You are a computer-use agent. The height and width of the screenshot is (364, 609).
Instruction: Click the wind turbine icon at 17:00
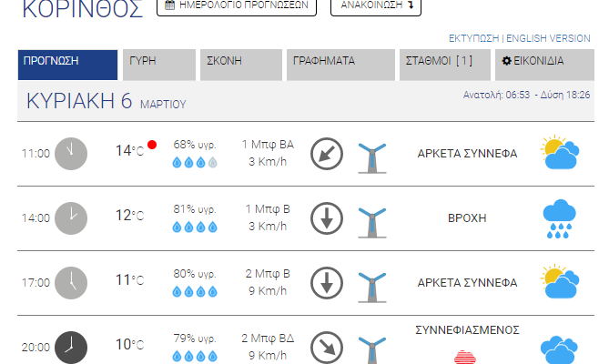[x=370, y=283]
